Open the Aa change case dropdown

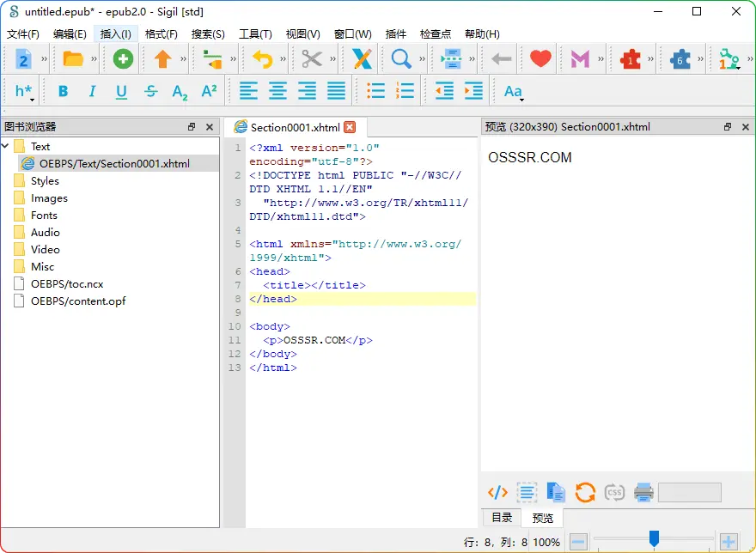click(513, 92)
